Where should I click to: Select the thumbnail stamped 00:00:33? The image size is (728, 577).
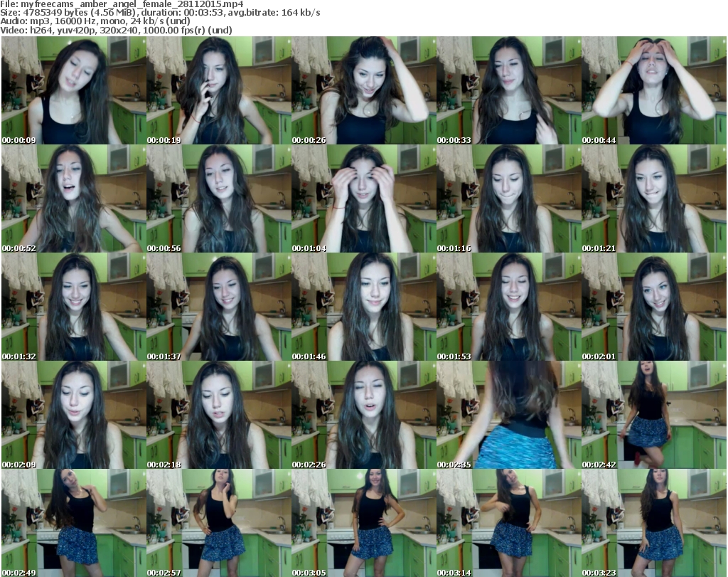(x=509, y=90)
